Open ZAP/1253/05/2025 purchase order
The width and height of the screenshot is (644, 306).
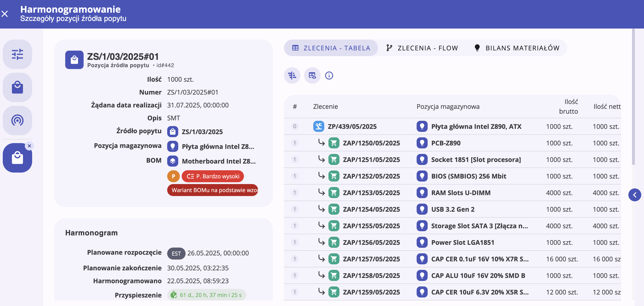[371, 193]
